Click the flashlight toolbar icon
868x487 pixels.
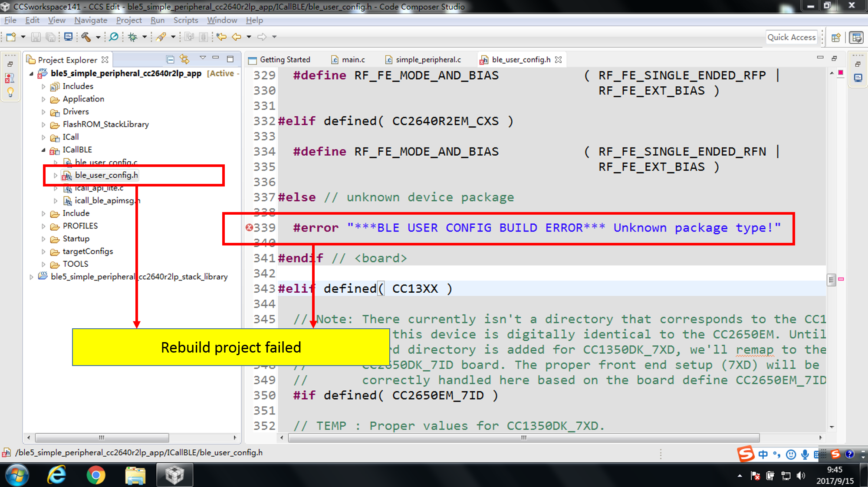161,37
